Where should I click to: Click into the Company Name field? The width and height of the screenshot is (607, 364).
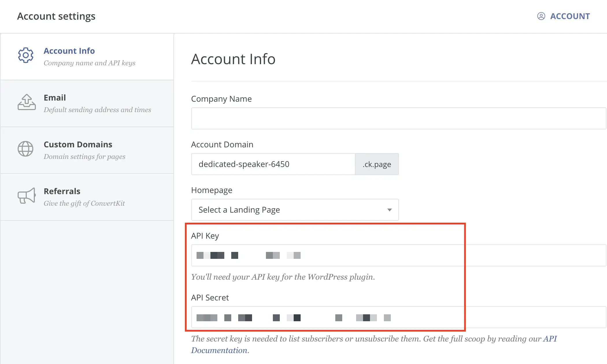tap(398, 118)
